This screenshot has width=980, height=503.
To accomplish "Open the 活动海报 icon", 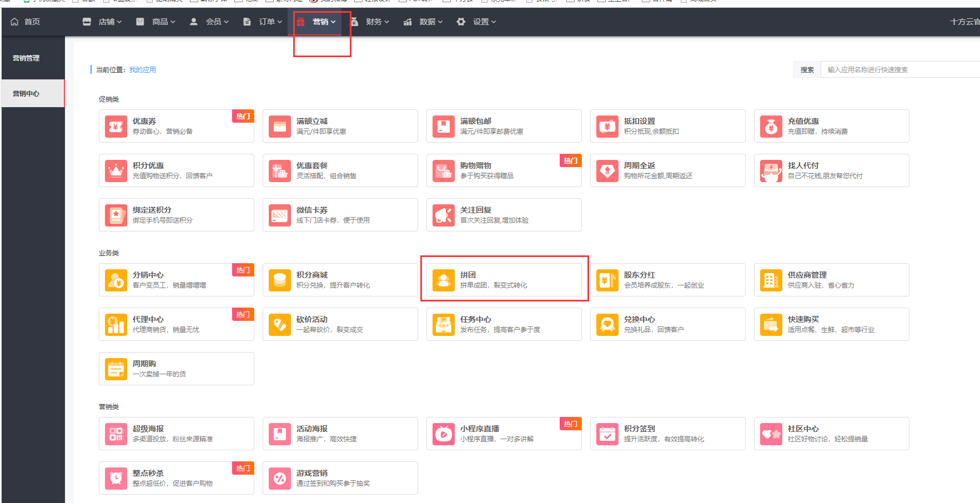I will point(280,434).
